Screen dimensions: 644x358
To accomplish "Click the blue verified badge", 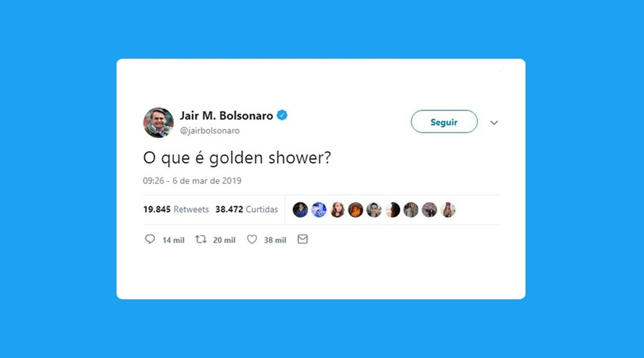I will (282, 115).
